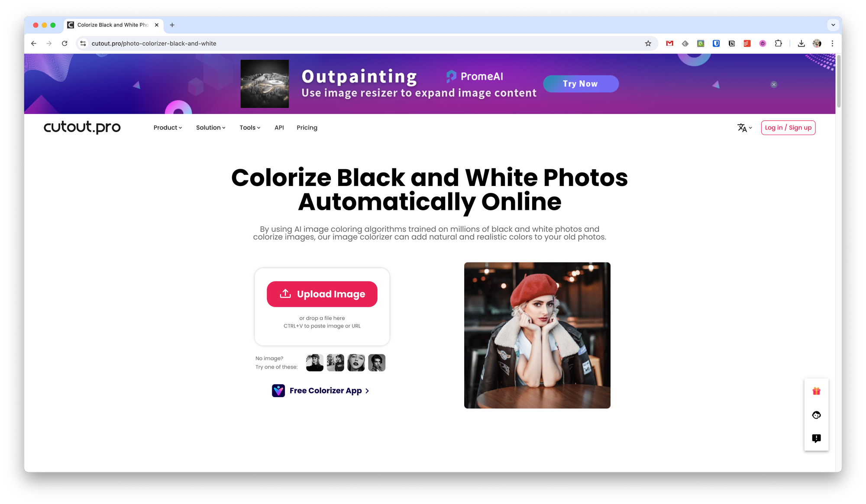Image resolution: width=866 pixels, height=504 pixels.
Task: Open the support chat face icon
Action: click(816, 415)
